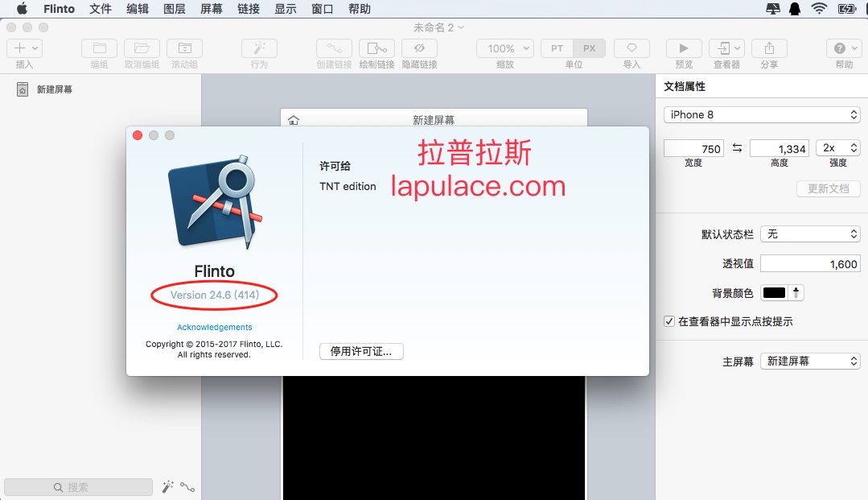Viewport: 868px width, 500px height.
Task: Open the Wi-Fi status menu
Action: [819, 9]
